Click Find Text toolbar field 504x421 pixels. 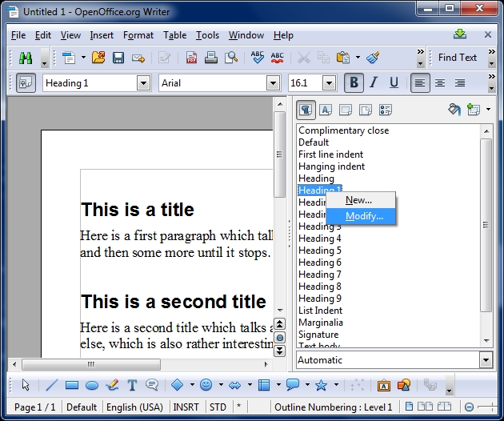click(x=458, y=58)
